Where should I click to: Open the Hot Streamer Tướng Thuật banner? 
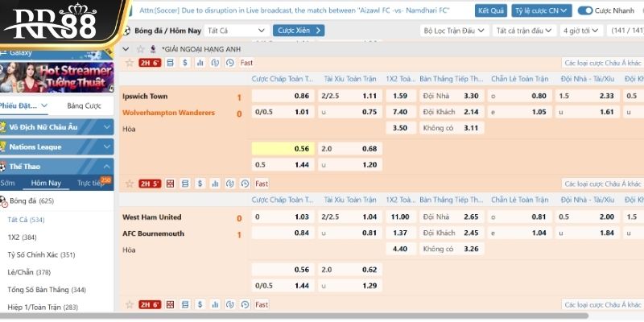tap(56, 77)
